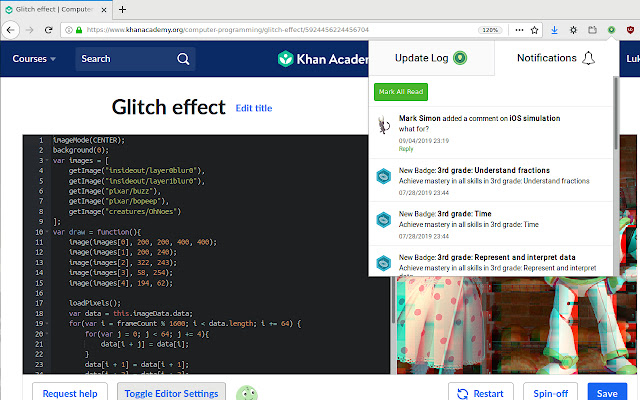The height and width of the screenshot is (400, 640).
Task: Click the "creatures/OhNoes" string on line 8
Action: coord(143,211)
